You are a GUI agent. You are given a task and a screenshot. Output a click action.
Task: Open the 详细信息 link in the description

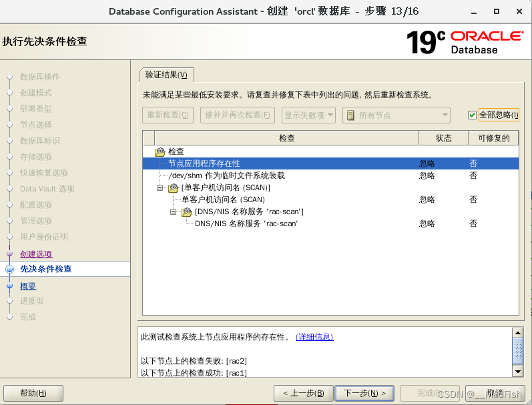pos(314,337)
